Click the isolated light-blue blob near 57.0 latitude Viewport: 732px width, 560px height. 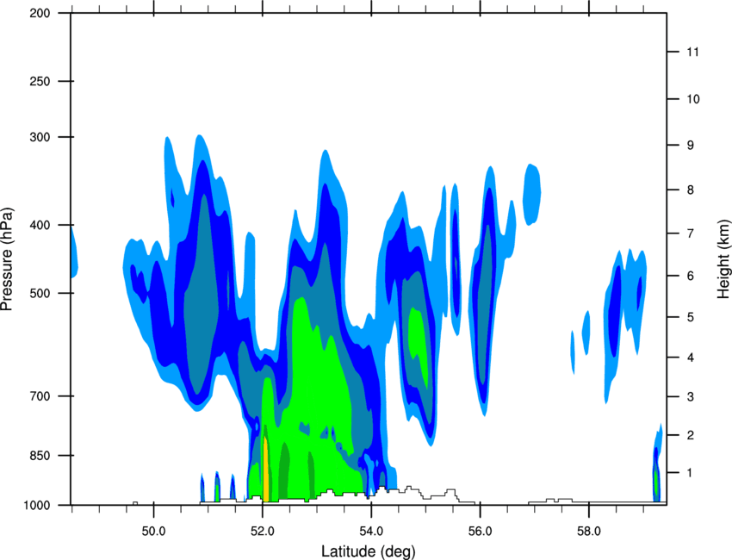pos(531,195)
